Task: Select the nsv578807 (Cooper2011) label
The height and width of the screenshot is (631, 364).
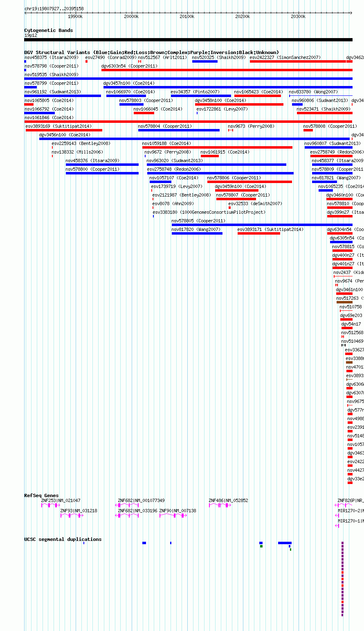Action: click(x=243, y=195)
